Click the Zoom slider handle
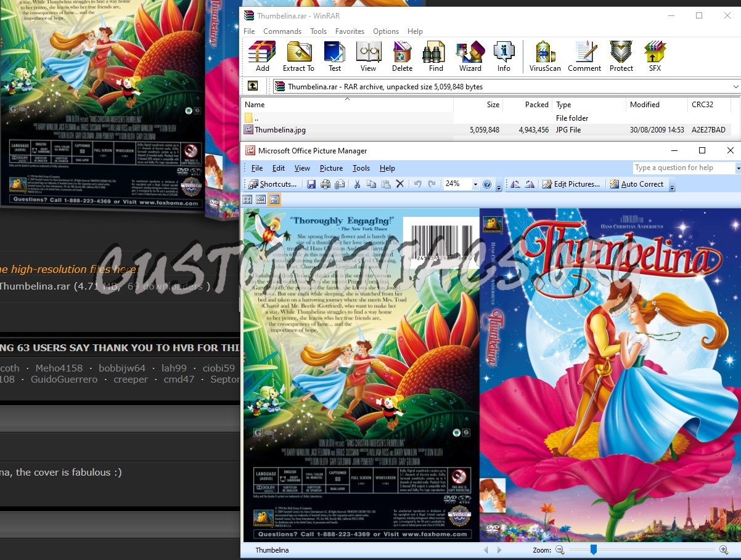 (593, 550)
